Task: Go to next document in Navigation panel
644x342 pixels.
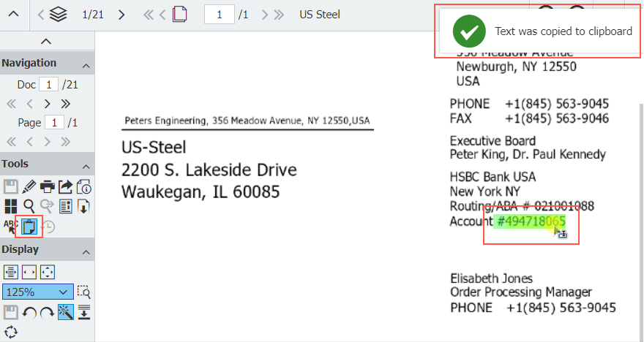Action: point(48,104)
